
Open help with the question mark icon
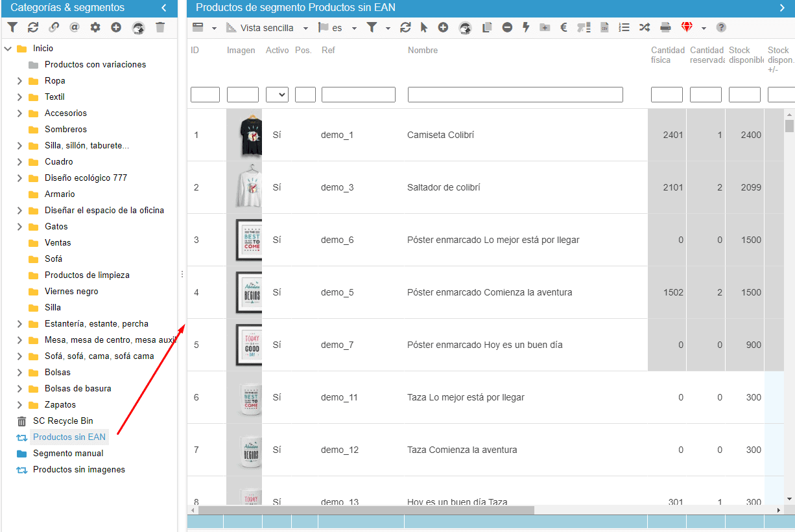click(721, 27)
